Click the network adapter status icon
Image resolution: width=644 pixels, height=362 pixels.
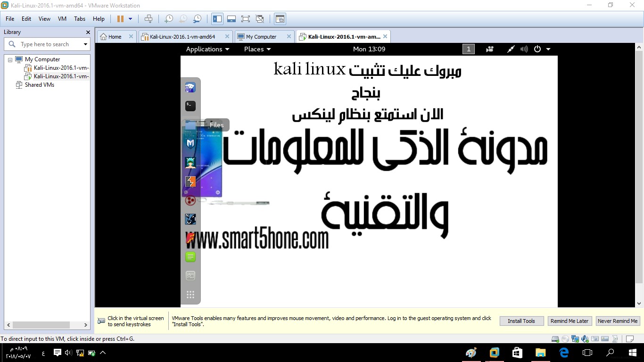(575, 338)
